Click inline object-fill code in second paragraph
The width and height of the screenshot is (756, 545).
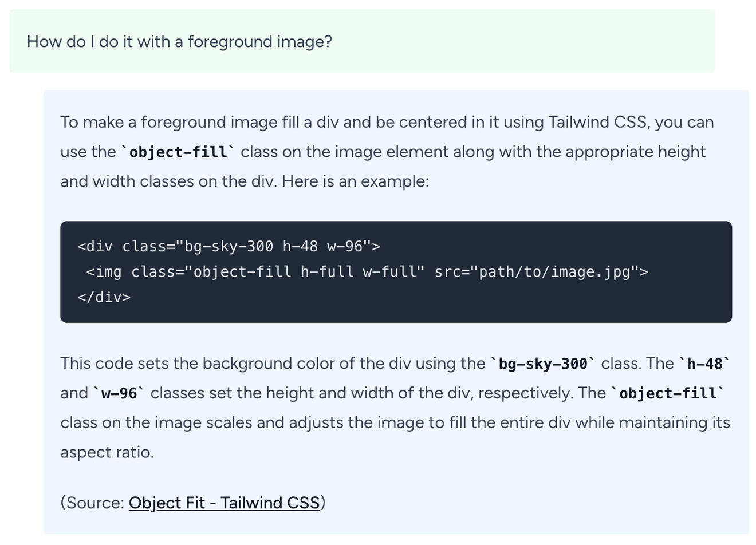(x=668, y=393)
